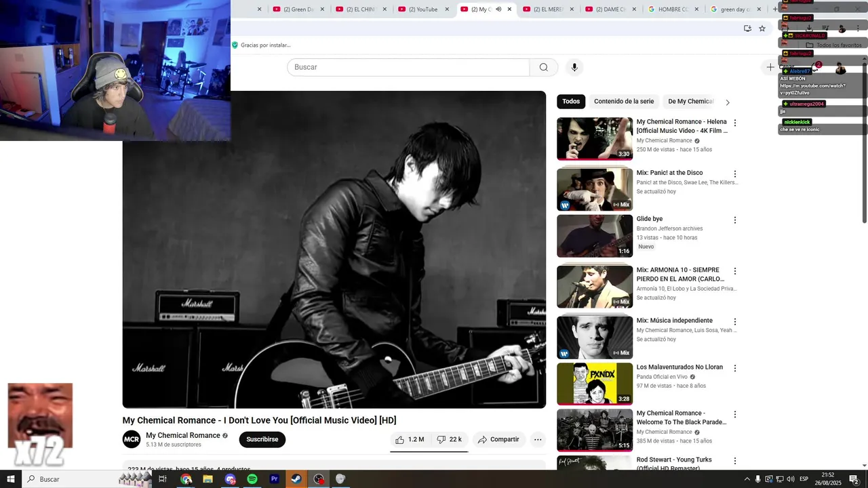Open the volume control in system tray

[x=790, y=479]
